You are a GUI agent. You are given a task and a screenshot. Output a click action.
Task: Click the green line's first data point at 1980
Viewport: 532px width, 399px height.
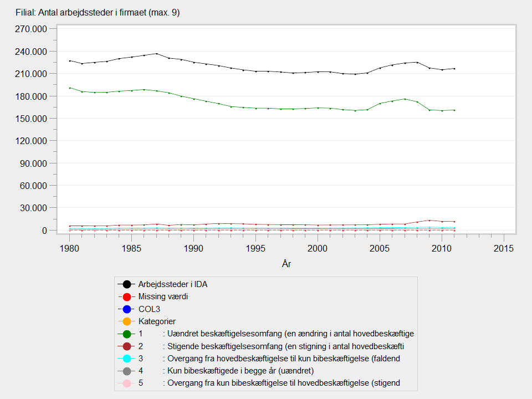click(x=70, y=88)
